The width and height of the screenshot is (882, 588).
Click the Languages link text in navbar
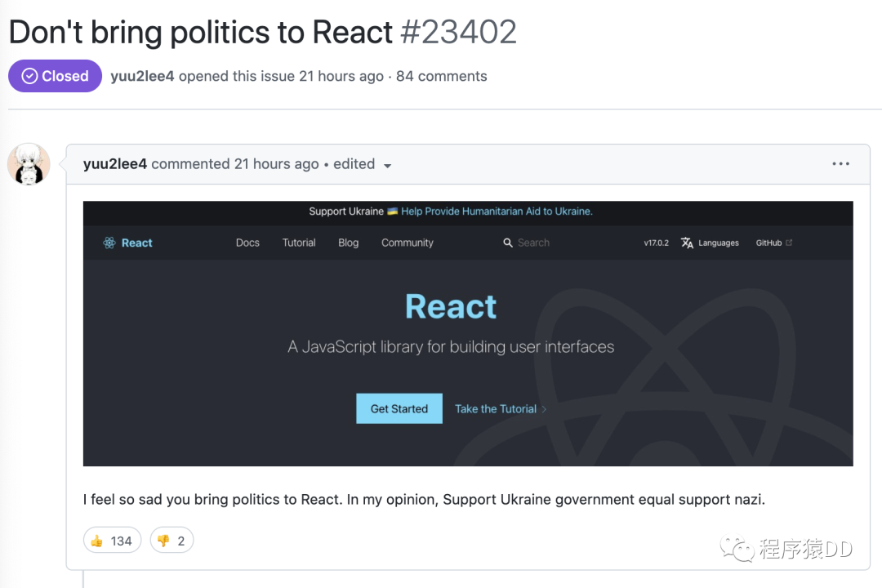coord(719,243)
